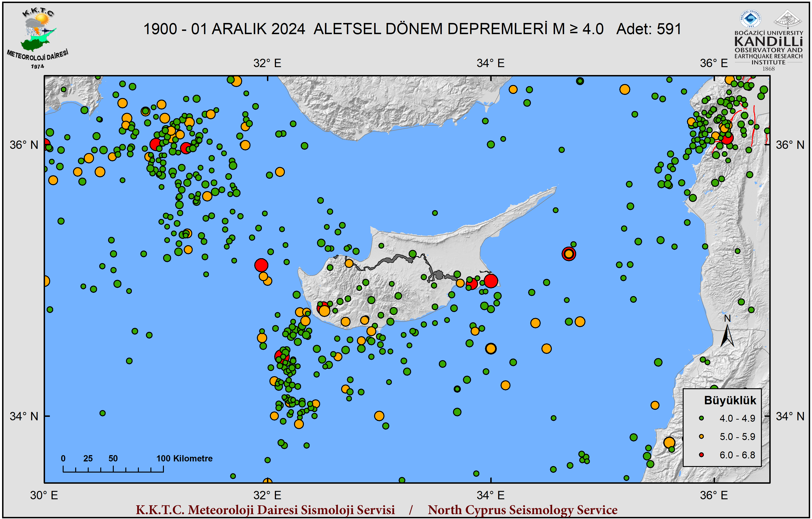Click the KANDILLI institute name text
This screenshot has height=519, width=812.
point(769,42)
